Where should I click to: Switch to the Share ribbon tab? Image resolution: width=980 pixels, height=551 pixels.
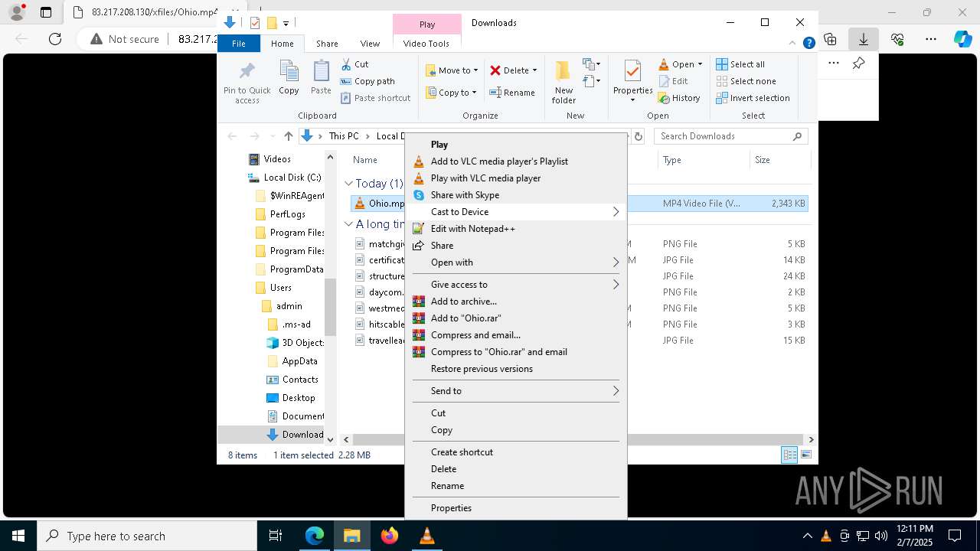[x=327, y=44]
